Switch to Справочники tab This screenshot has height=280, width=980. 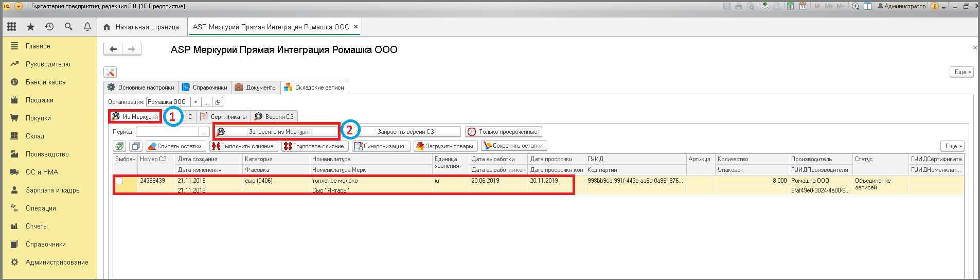(x=205, y=87)
